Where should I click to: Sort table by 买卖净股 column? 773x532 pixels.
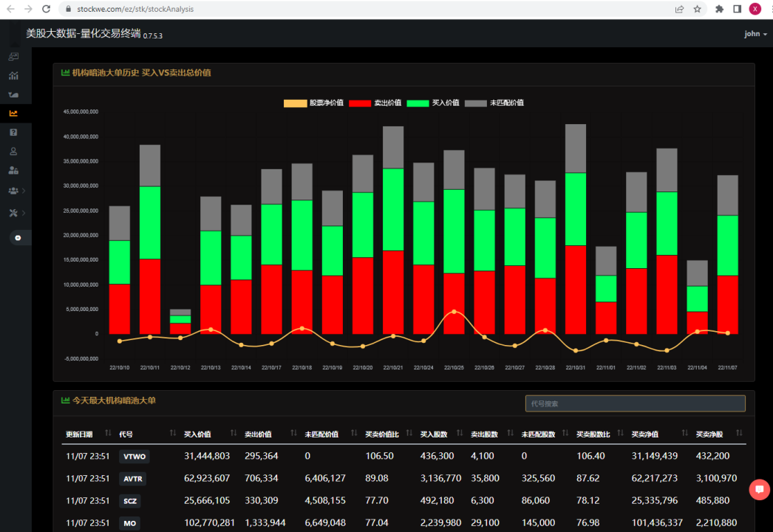[719, 434]
